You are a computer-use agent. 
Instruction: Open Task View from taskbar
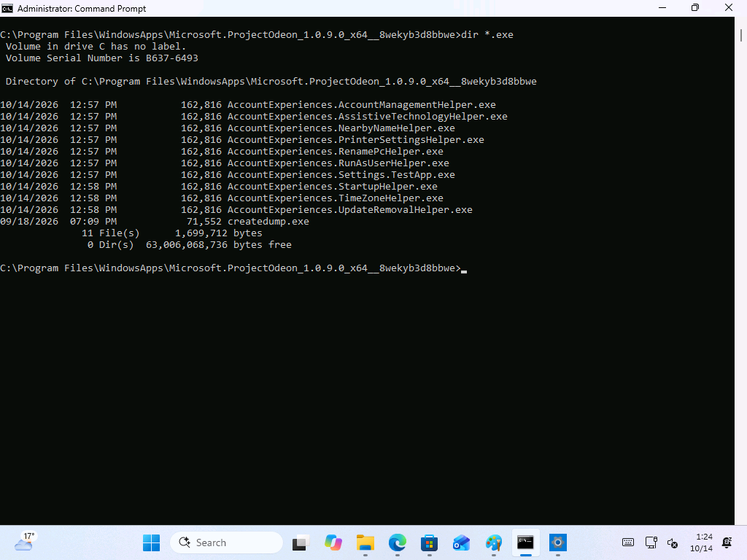(x=301, y=542)
